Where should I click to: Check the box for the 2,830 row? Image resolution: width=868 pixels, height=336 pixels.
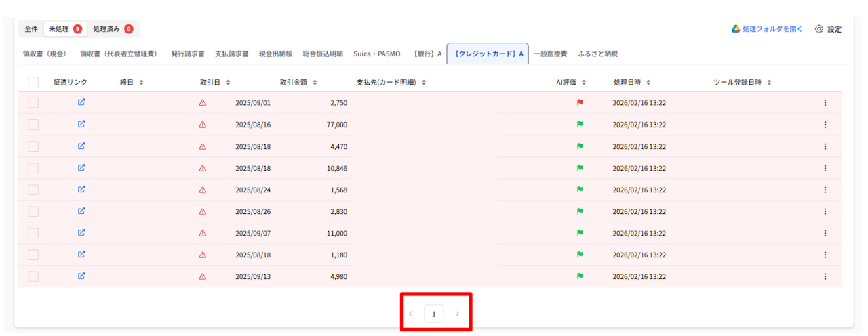pos(33,211)
